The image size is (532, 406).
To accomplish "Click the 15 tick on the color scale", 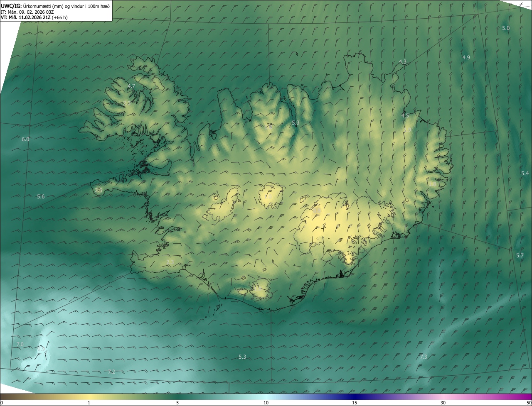I will 355,403.
